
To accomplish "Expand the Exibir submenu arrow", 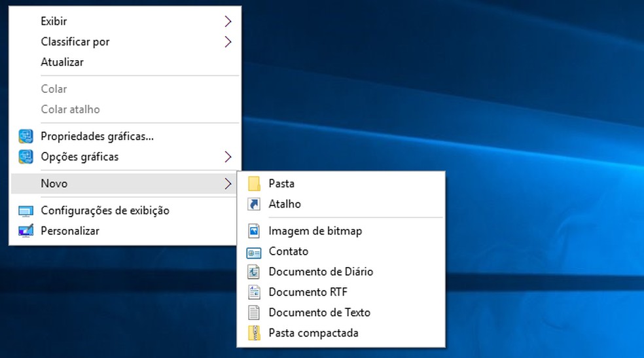I will point(228,22).
